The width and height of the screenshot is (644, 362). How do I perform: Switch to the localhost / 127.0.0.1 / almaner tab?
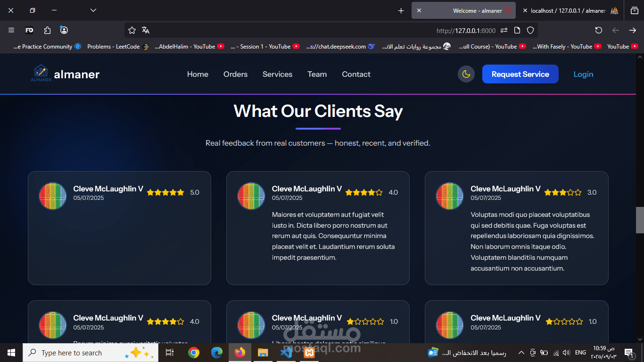tap(570, 10)
